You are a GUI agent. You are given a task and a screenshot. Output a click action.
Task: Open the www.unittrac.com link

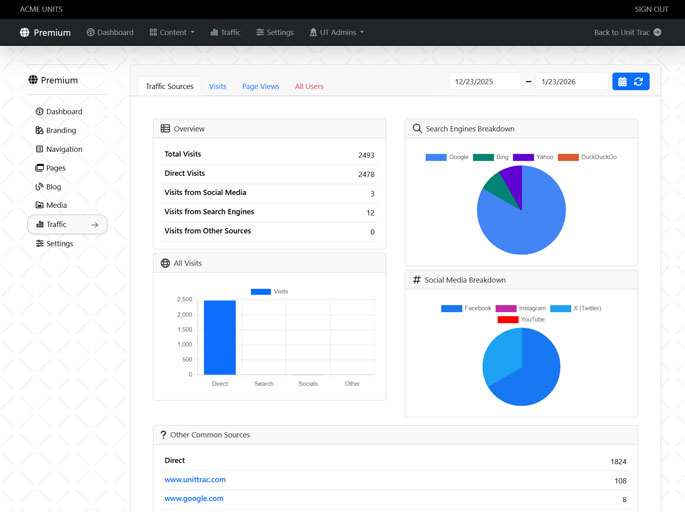(x=195, y=480)
